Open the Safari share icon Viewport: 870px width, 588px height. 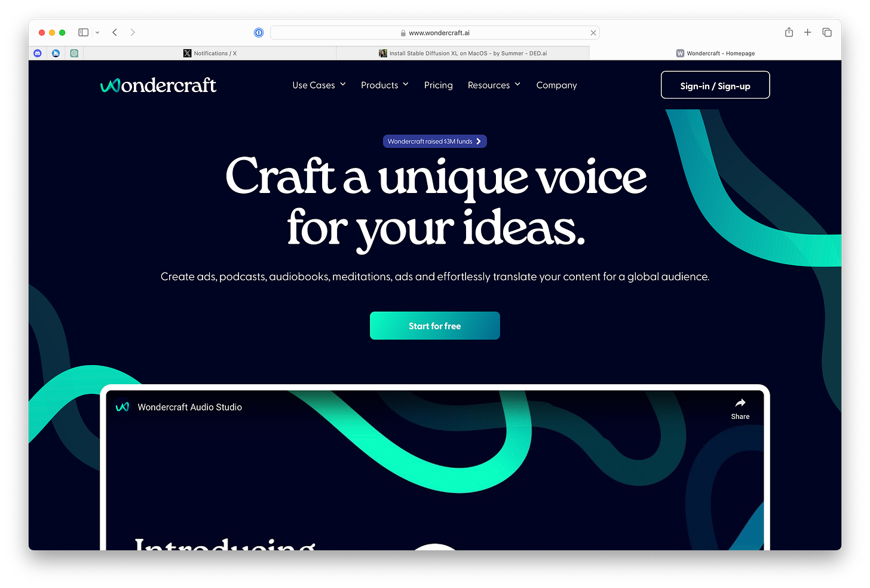click(789, 32)
